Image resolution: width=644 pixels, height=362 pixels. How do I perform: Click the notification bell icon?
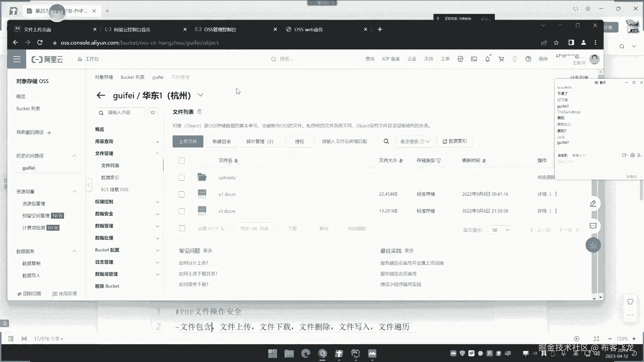[x=487, y=59]
